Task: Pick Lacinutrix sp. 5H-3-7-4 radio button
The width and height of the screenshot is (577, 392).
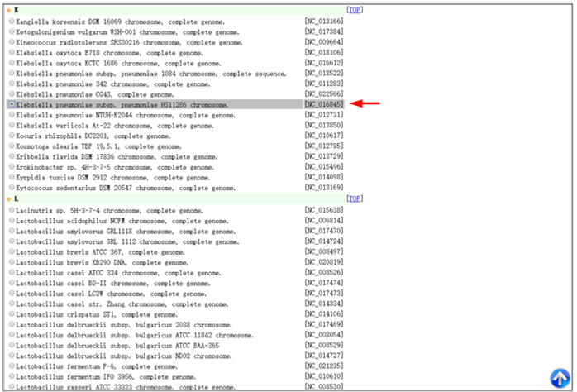Action: (12, 211)
